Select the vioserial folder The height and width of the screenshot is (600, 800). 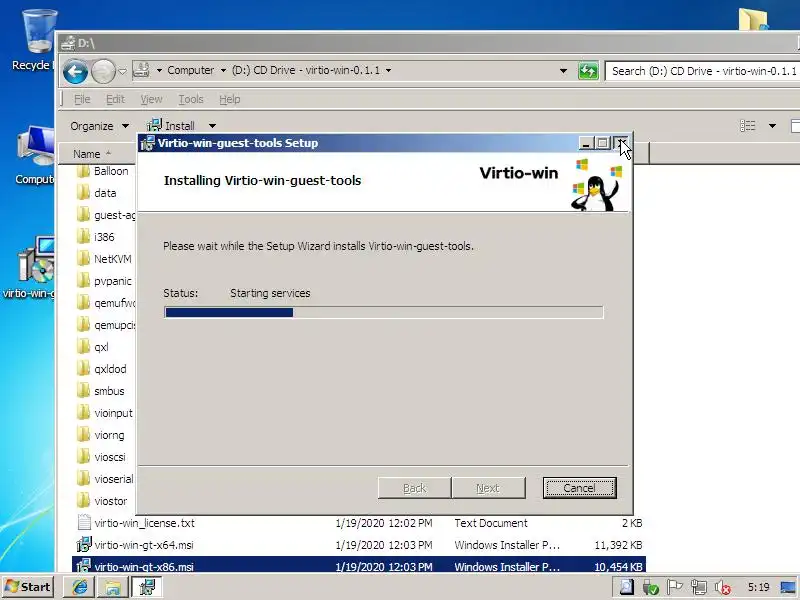[x=104, y=479]
